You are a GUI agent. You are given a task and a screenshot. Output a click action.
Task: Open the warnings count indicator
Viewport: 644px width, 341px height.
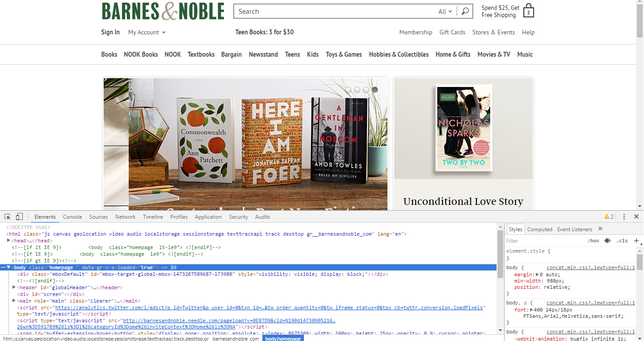[x=609, y=216]
